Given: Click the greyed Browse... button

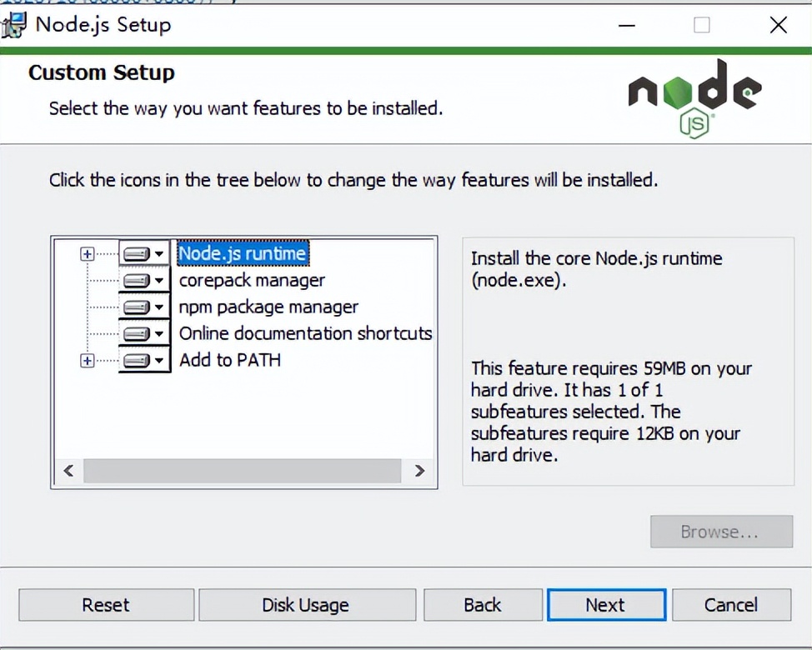Looking at the screenshot, I should click(x=721, y=532).
